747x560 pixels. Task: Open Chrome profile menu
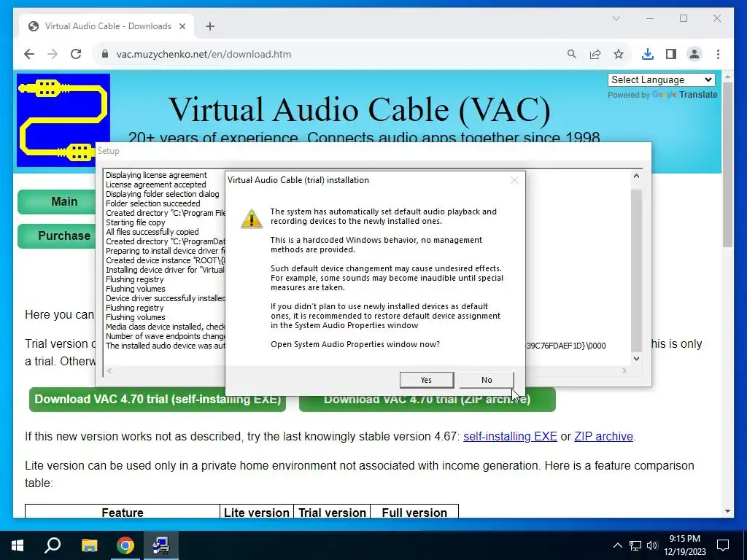[x=694, y=54]
